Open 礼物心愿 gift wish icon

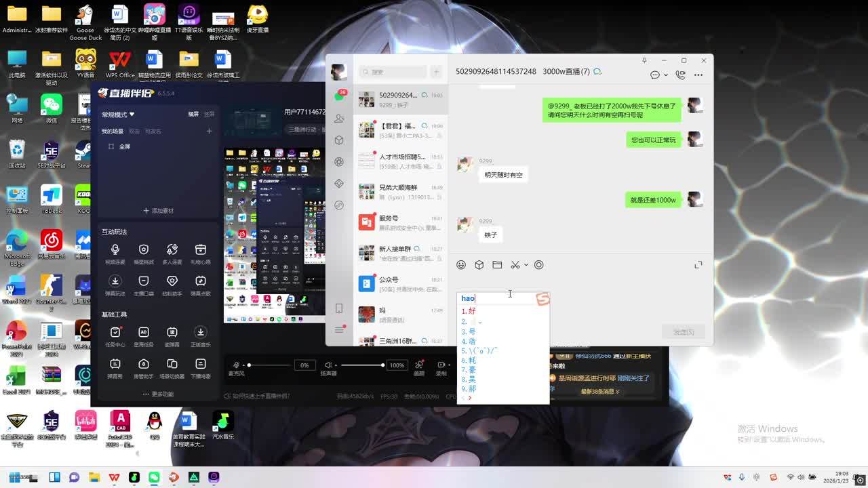click(x=200, y=250)
